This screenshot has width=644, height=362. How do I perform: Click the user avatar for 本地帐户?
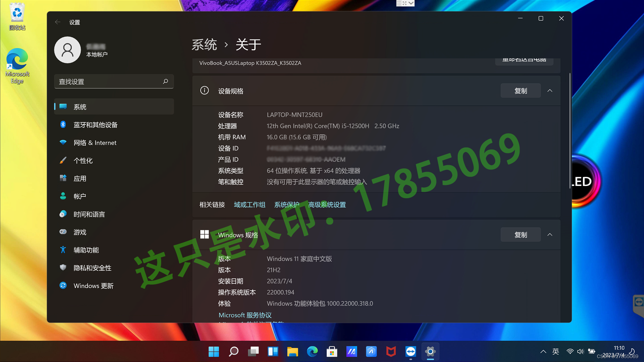point(67,50)
